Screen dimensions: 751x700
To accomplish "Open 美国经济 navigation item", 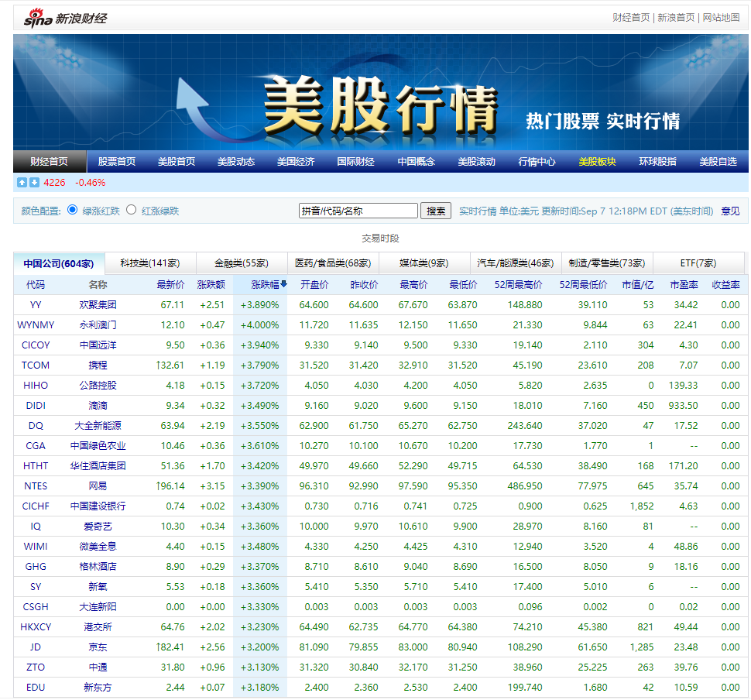I will pos(296,162).
